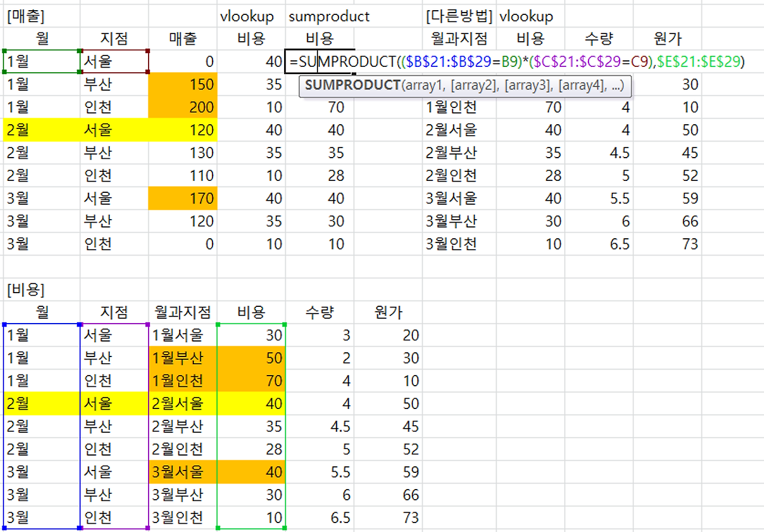Image resolution: width=764 pixels, height=532 pixels.
Task: Select value 28 in the sumproduct 비용 column
Action: point(320,176)
